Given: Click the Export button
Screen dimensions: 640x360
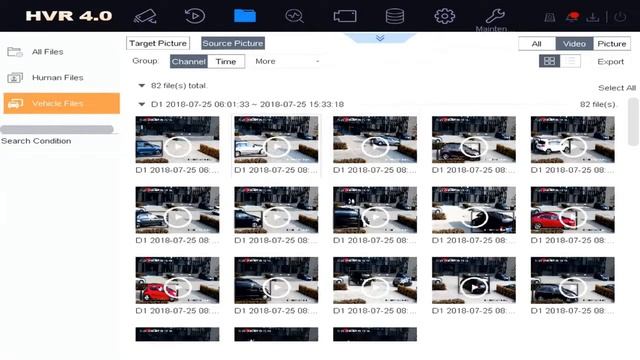Looking at the screenshot, I should (x=611, y=62).
